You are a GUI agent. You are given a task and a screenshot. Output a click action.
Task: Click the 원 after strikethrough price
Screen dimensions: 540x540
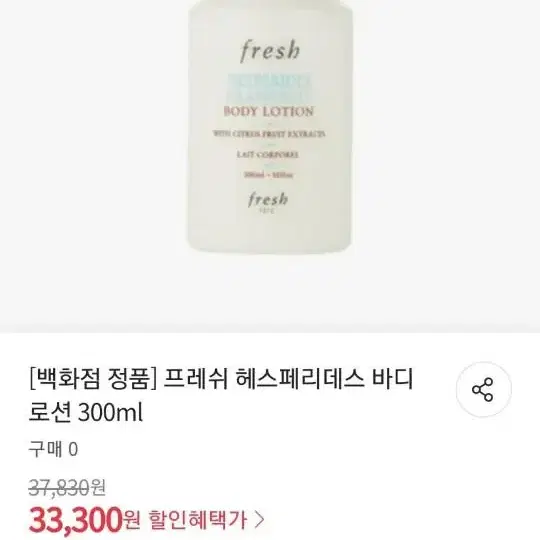(x=98, y=488)
